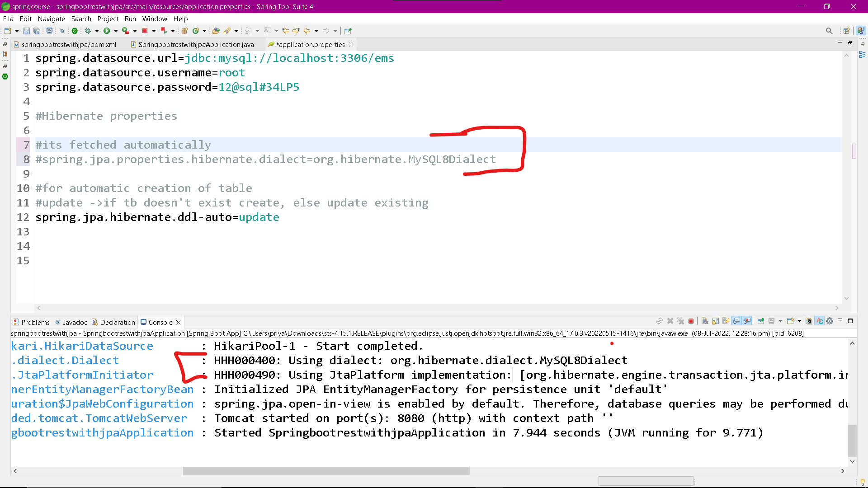This screenshot has width=868, height=488.
Task: Click the green Run button in the toolbar
Action: 107,31
